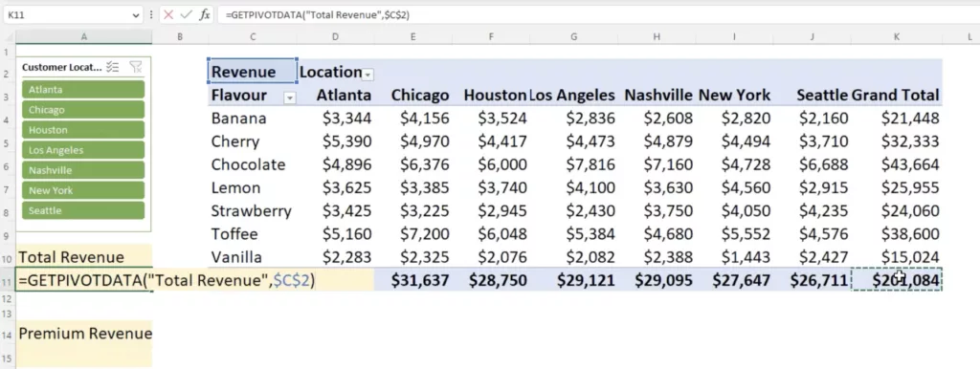980x369 pixels.
Task: Select column K header
Action: point(896,37)
